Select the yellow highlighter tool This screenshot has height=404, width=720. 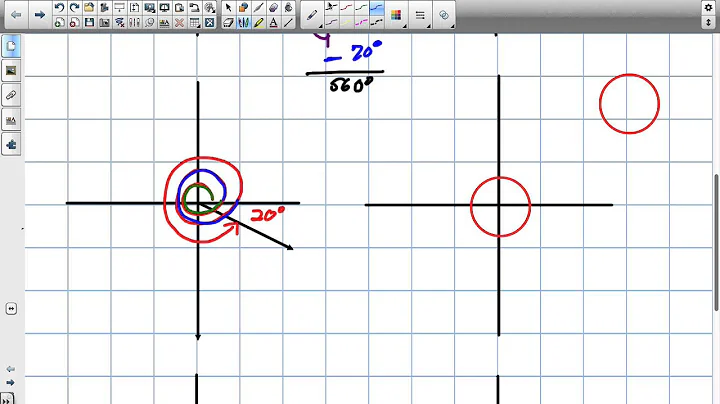pyautogui.click(x=258, y=22)
